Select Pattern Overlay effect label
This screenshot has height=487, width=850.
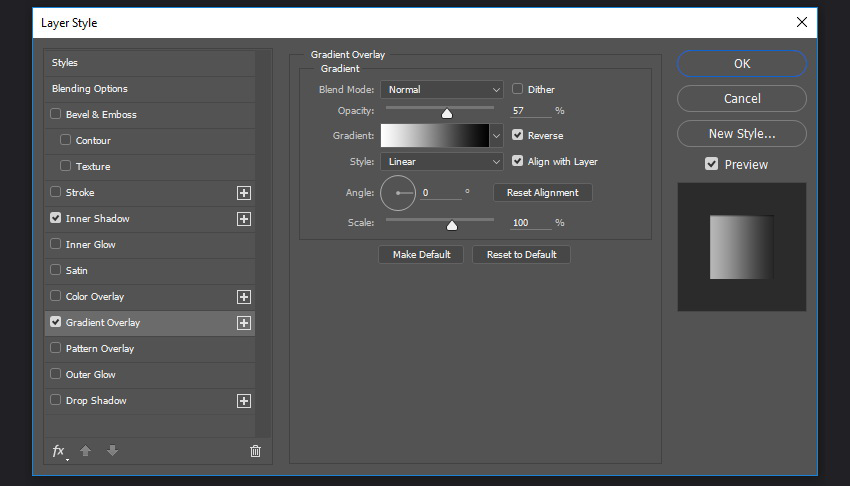[100, 349]
